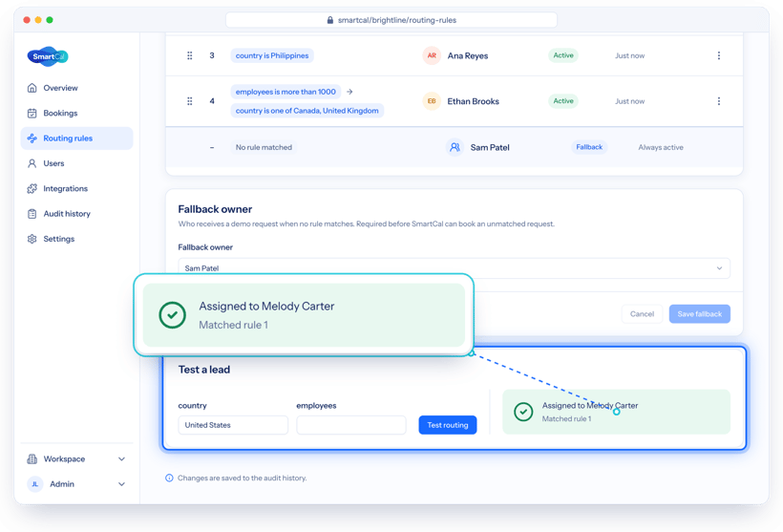Expand the Admin account chevron
The image size is (783, 532).
tap(121, 484)
